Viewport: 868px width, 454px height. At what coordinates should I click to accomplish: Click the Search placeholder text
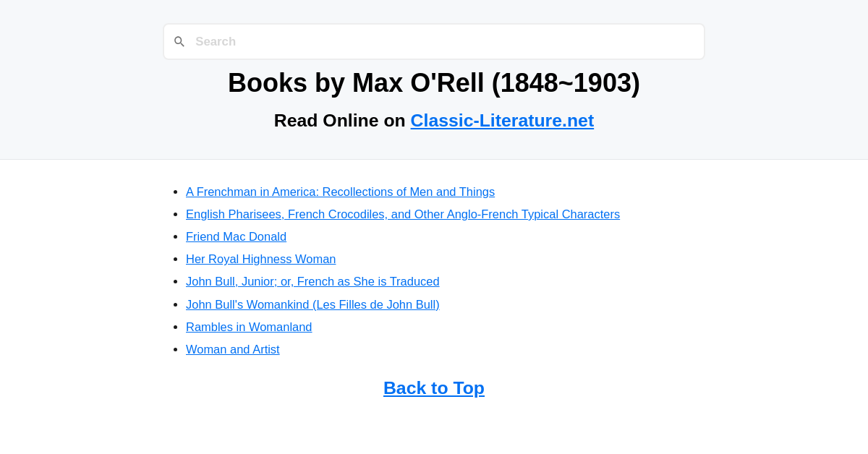coord(216,41)
